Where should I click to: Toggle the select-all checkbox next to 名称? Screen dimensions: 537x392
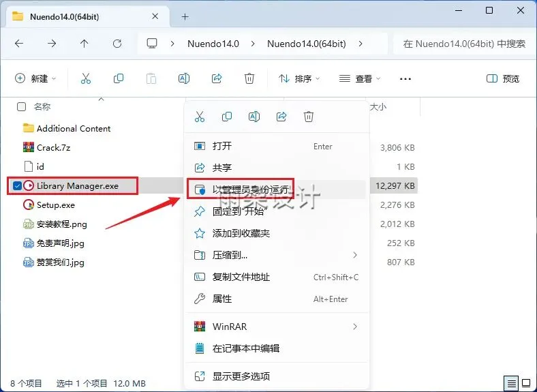tap(21, 107)
